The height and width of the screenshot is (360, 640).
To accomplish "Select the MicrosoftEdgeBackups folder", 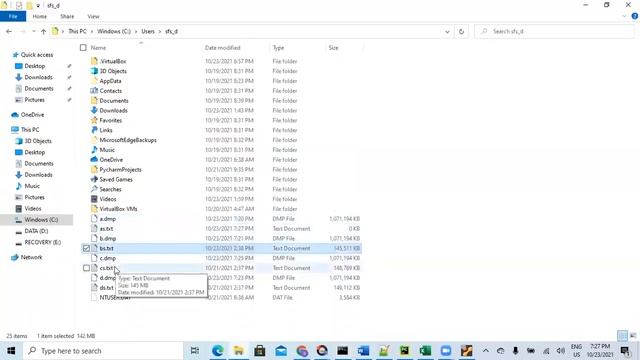I will [x=128, y=140].
